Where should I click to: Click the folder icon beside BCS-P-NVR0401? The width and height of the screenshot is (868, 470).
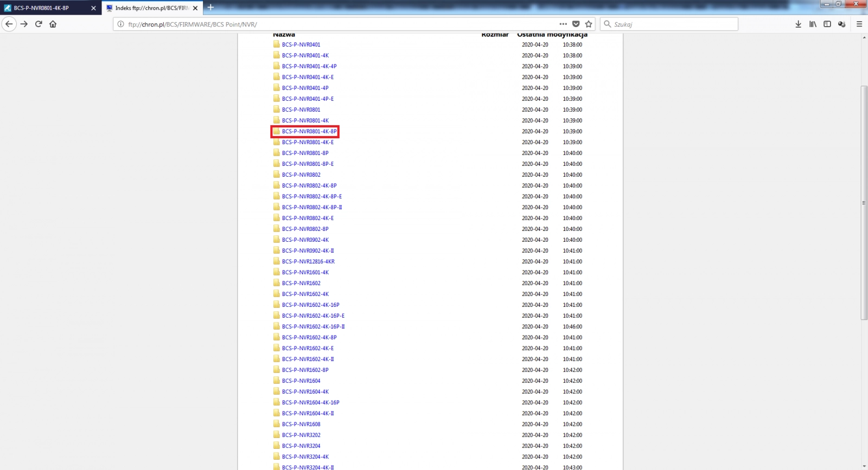pos(277,44)
